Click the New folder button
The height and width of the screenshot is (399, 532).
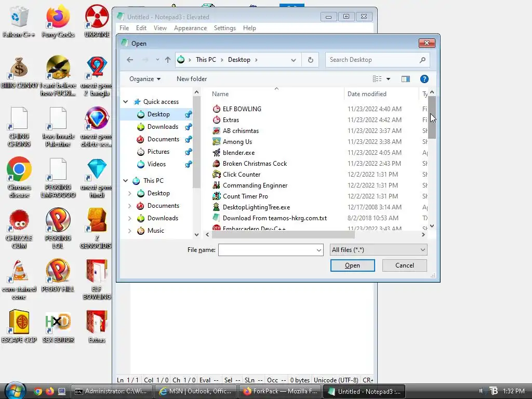click(x=192, y=79)
